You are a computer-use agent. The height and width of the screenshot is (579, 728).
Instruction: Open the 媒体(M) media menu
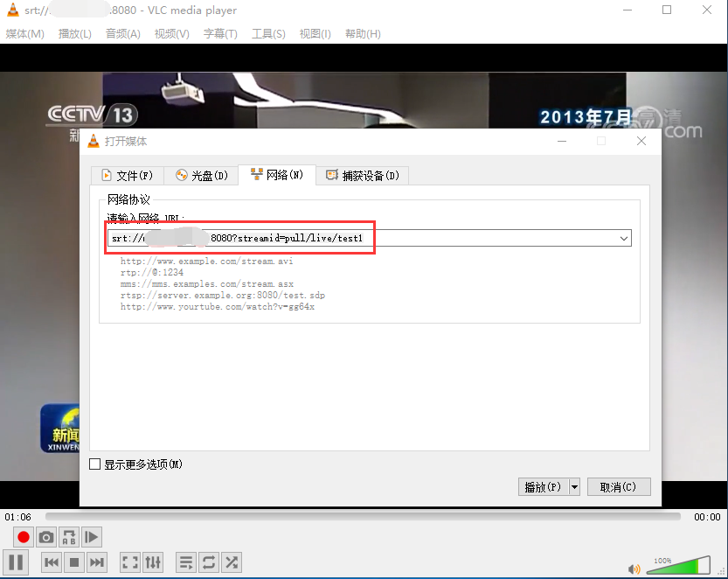(24, 34)
